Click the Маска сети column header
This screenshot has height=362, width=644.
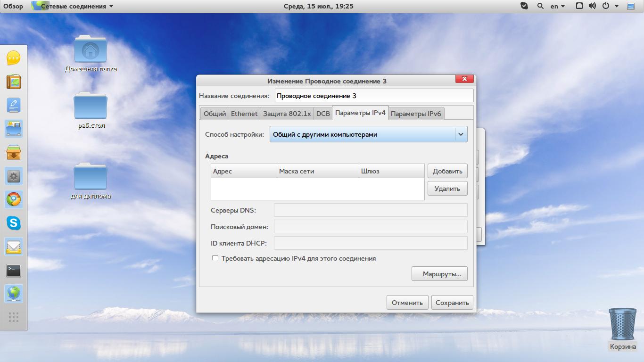(318, 171)
